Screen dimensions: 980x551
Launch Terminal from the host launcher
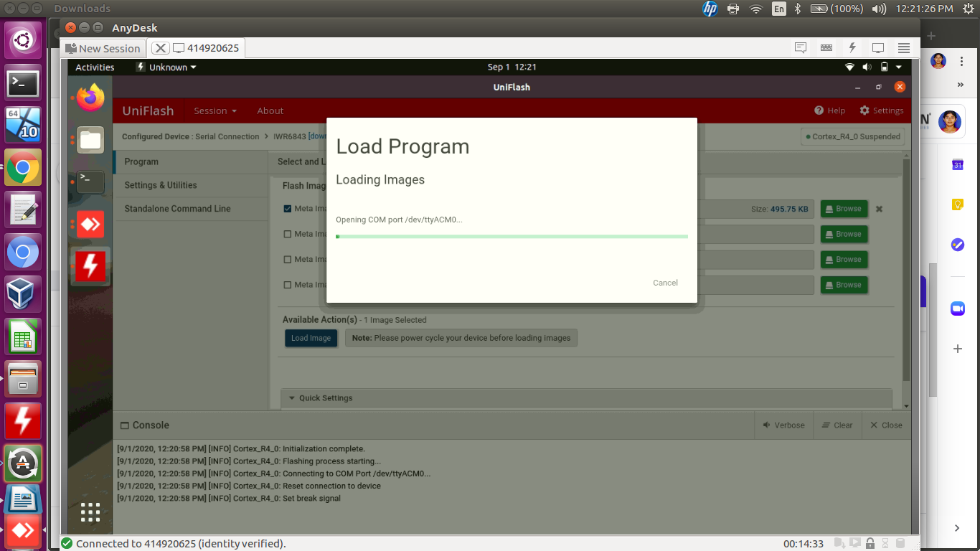click(23, 83)
